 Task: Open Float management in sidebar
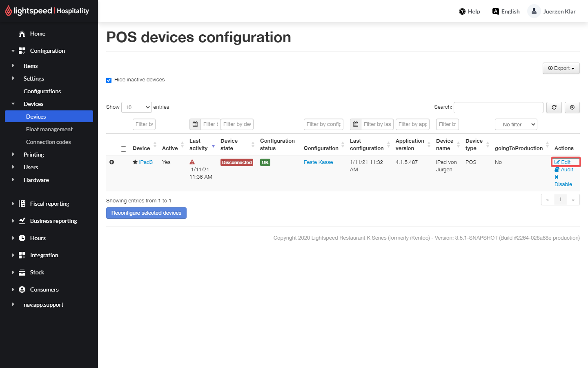tap(49, 129)
